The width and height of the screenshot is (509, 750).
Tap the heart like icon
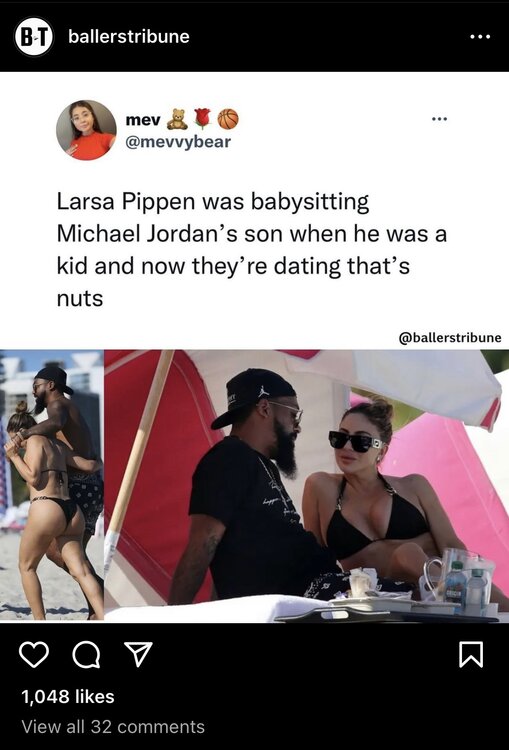pyautogui.click(x=33, y=654)
